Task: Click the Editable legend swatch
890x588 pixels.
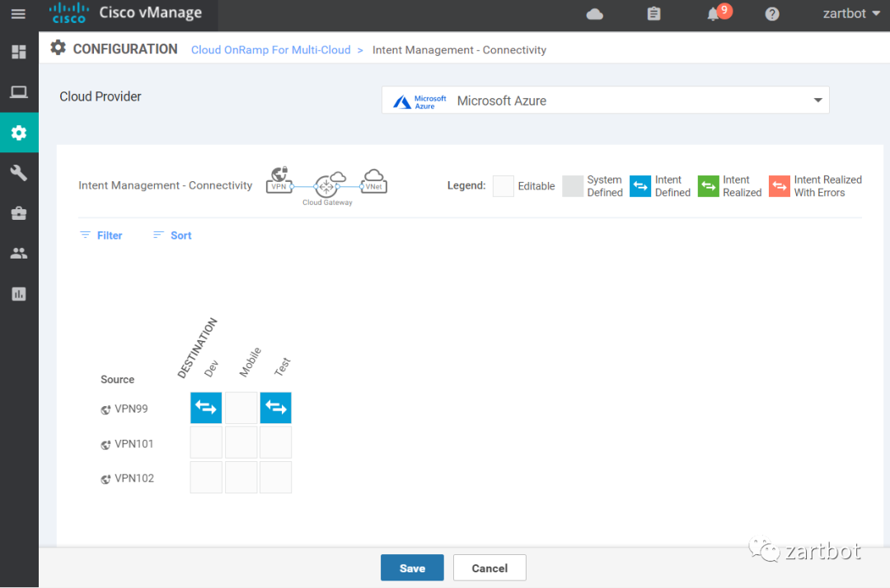Action: coord(503,186)
